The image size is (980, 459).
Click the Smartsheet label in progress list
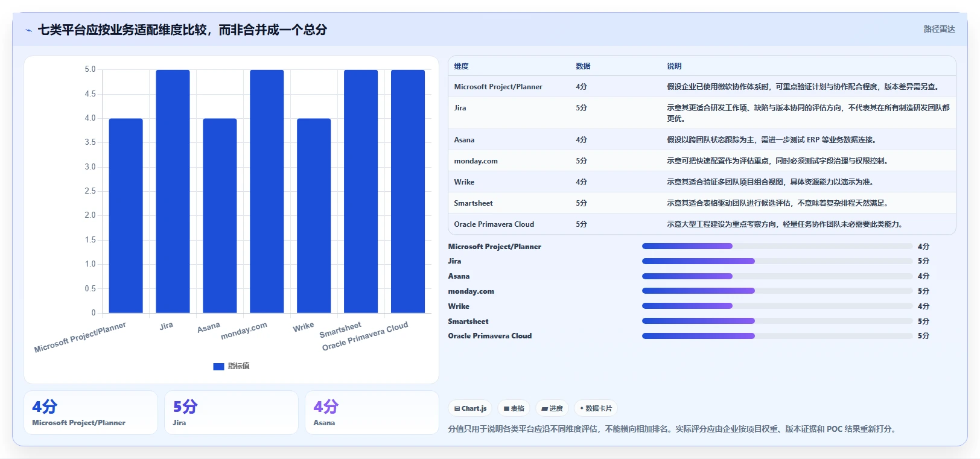pyautogui.click(x=468, y=321)
